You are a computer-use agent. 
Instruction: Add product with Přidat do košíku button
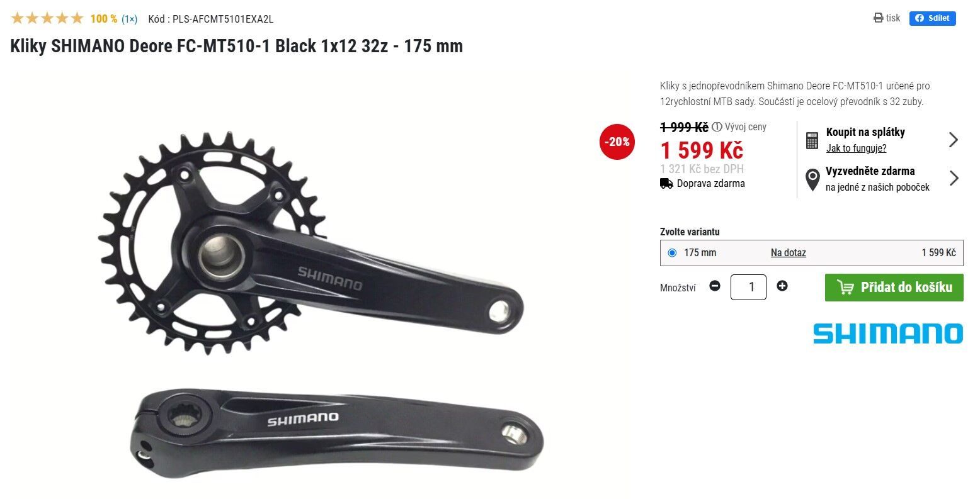(x=894, y=288)
